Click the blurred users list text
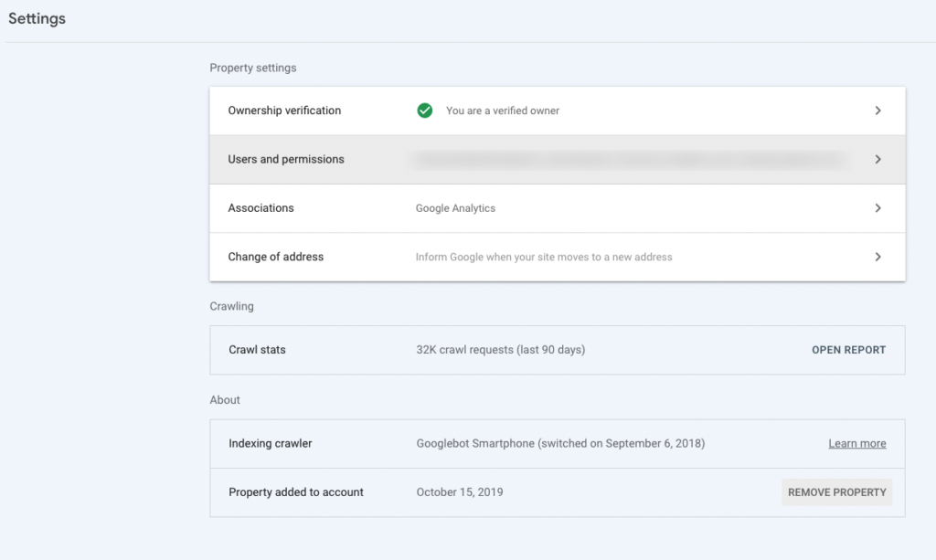Viewport: 936px width, 560px height. click(626, 159)
